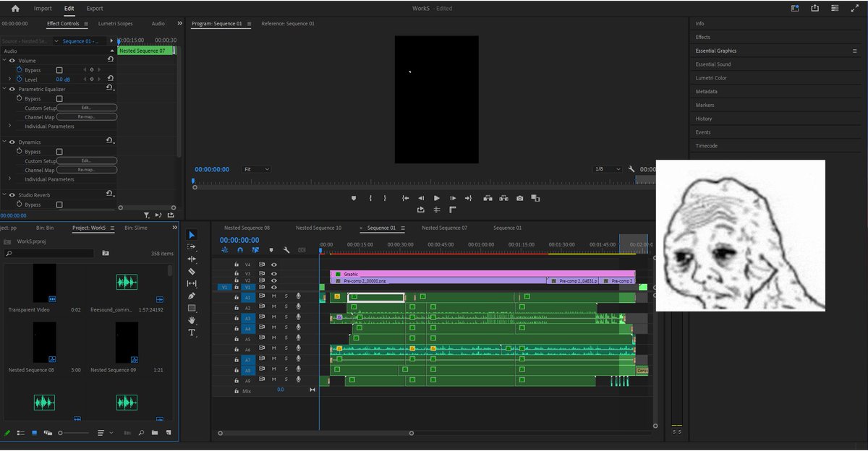Solo track A3
Image resolution: width=868 pixels, height=451 pixels.
pos(286,318)
